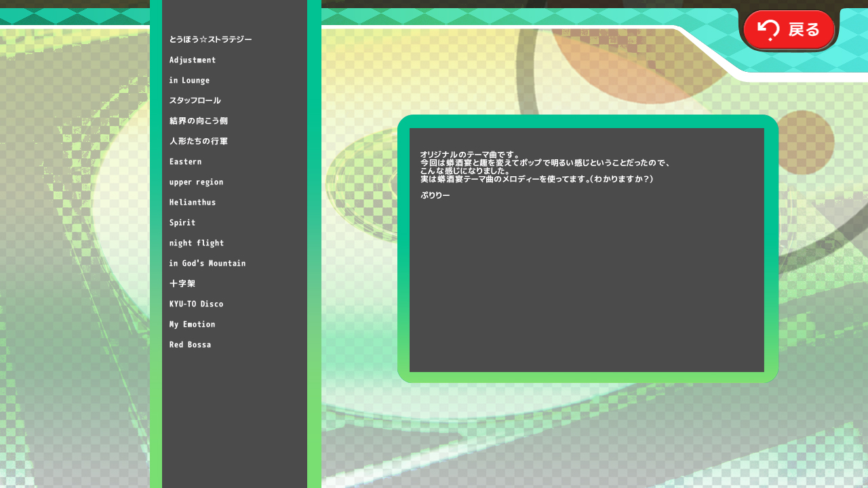Select the Spirit track
The width and height of the screenshot is (868, 488).
182,223
